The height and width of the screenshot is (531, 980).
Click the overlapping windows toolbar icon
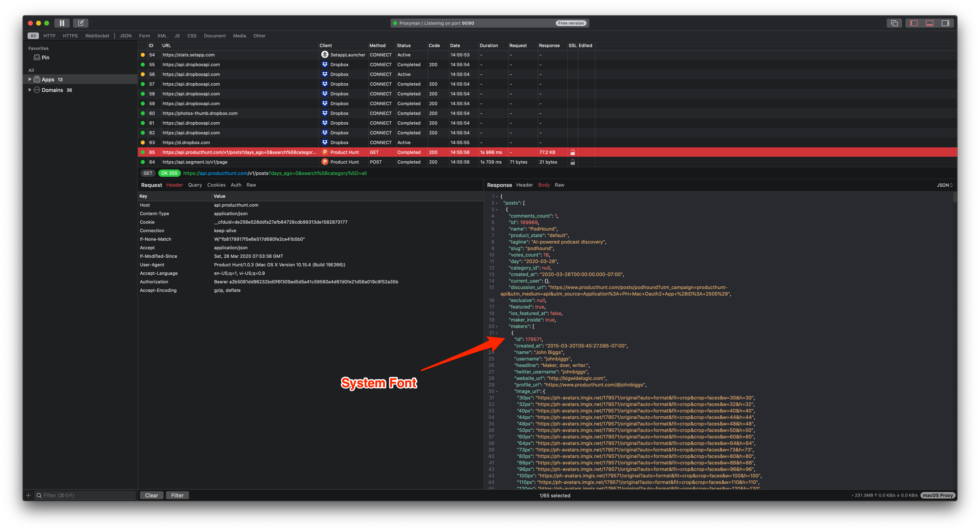[894, 23]
